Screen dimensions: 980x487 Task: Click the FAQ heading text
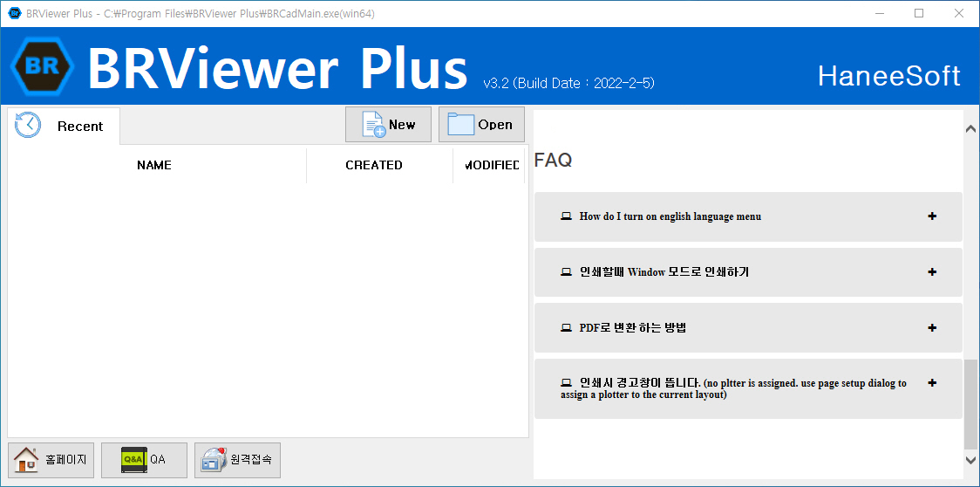click(x=553, y=161)
